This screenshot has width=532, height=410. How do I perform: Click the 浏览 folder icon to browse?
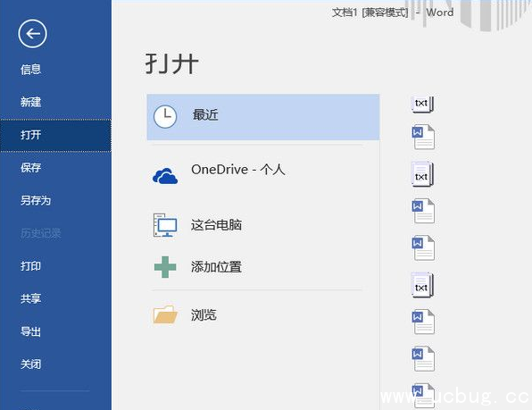tap(165, 314)
